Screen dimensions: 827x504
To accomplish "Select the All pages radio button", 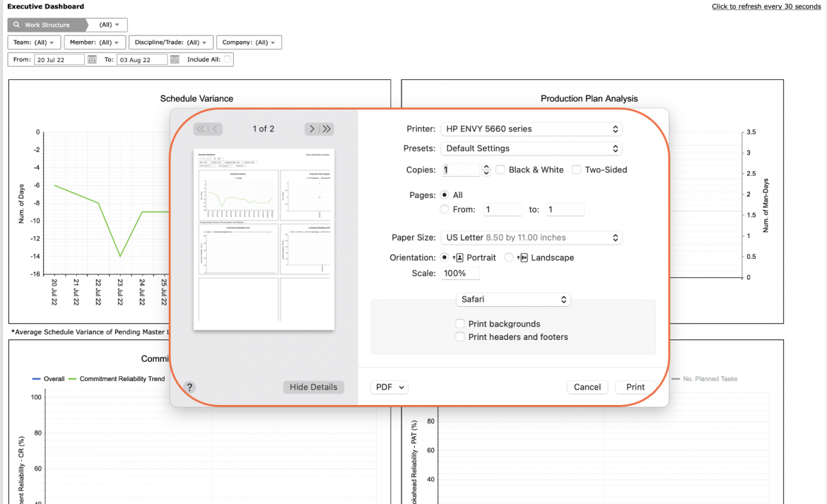I will pos(445,195).
